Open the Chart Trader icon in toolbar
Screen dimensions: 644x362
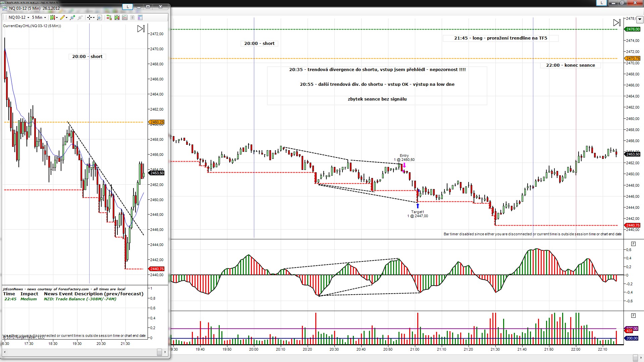pos(109,17)
